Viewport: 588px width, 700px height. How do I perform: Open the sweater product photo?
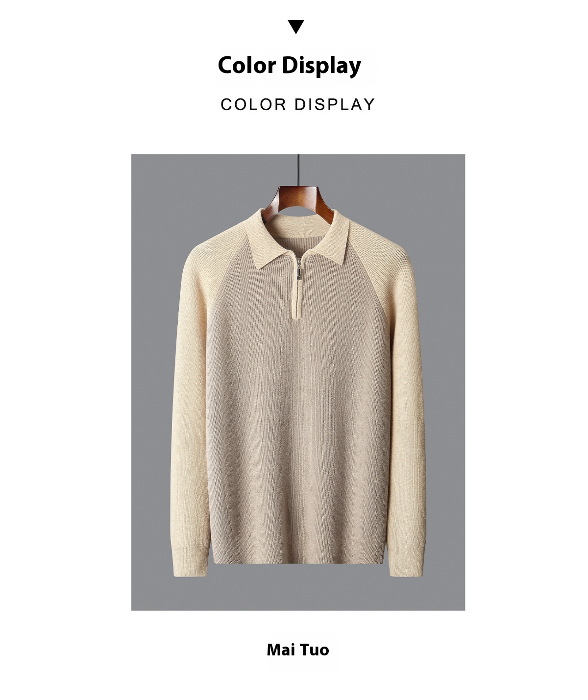(x=298, y=382)
